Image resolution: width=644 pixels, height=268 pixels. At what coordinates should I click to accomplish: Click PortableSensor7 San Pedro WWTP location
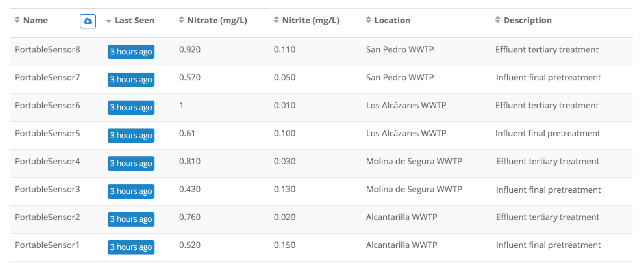[400, 78]
